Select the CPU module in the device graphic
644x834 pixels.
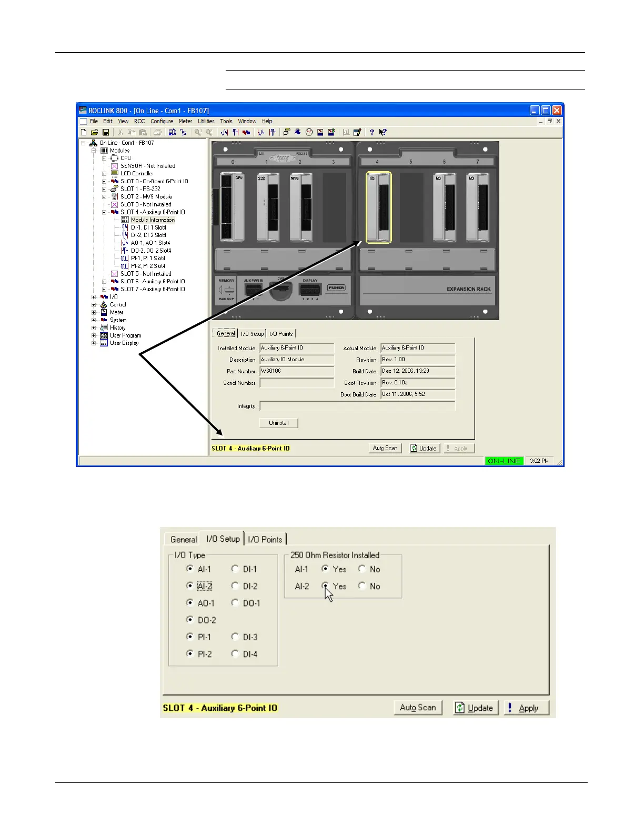coord(233,207)
